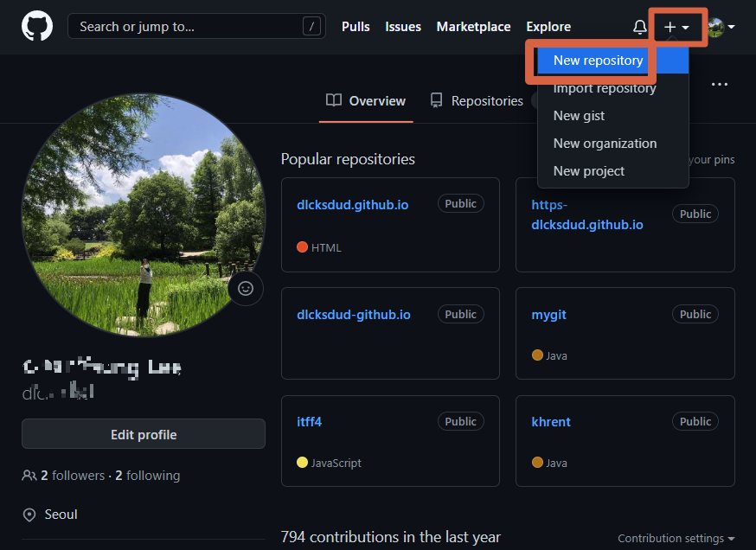Set status with the smiley icon
Screen dimensions: 756x550
(x=246, y=288)
